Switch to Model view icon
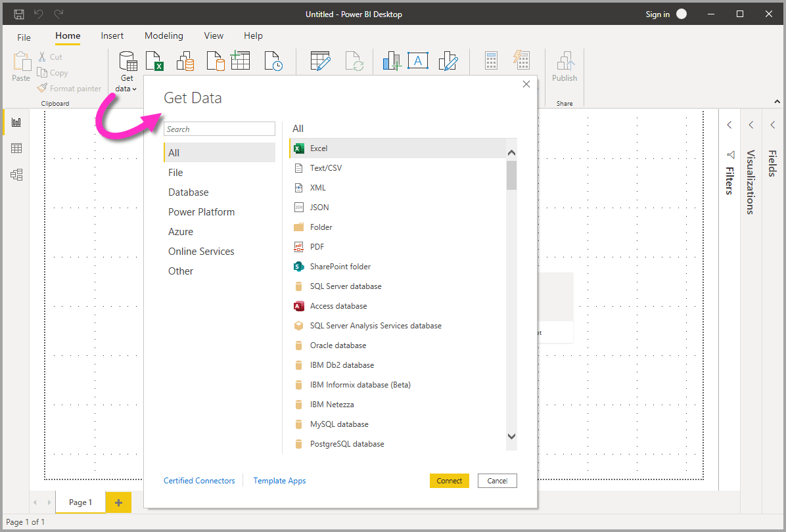 [16, 175]
